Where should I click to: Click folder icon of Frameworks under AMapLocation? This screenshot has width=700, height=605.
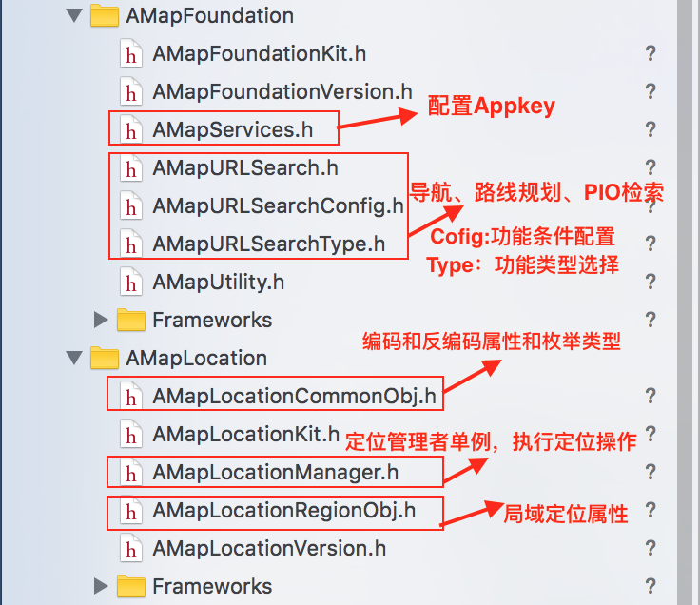tap(131, 586)
